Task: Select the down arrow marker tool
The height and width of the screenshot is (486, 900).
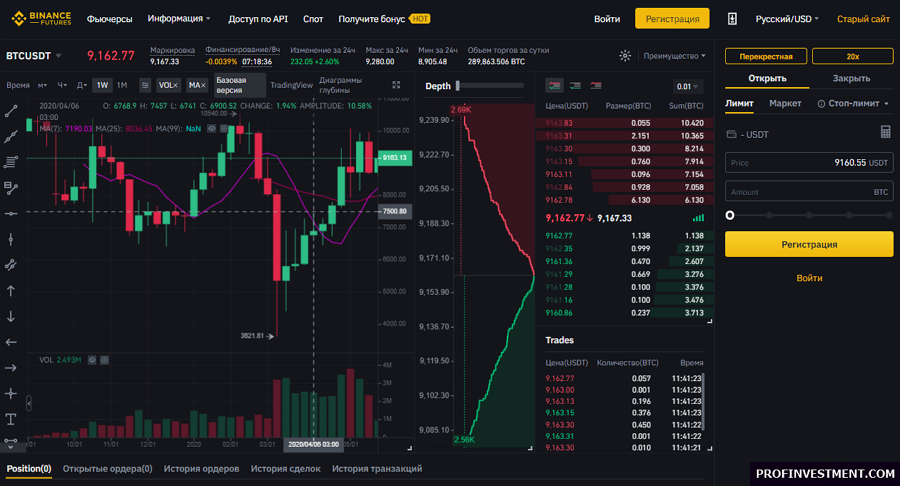Action: [x=11, y=316]
